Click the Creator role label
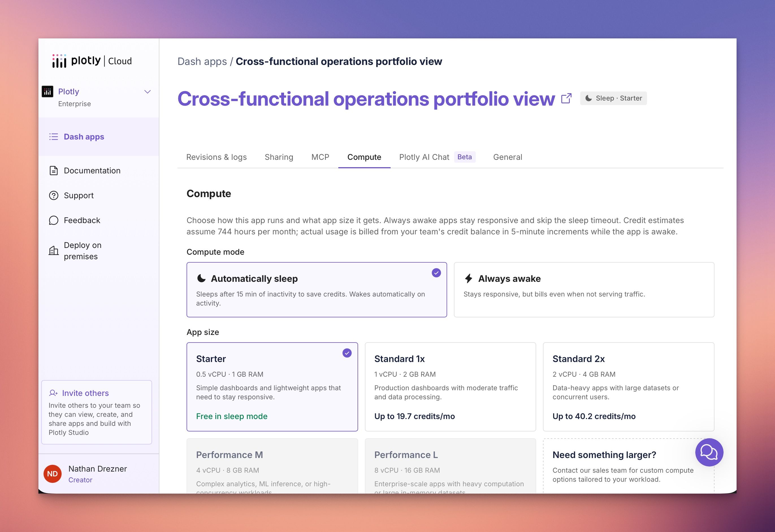 coord(80,480)
